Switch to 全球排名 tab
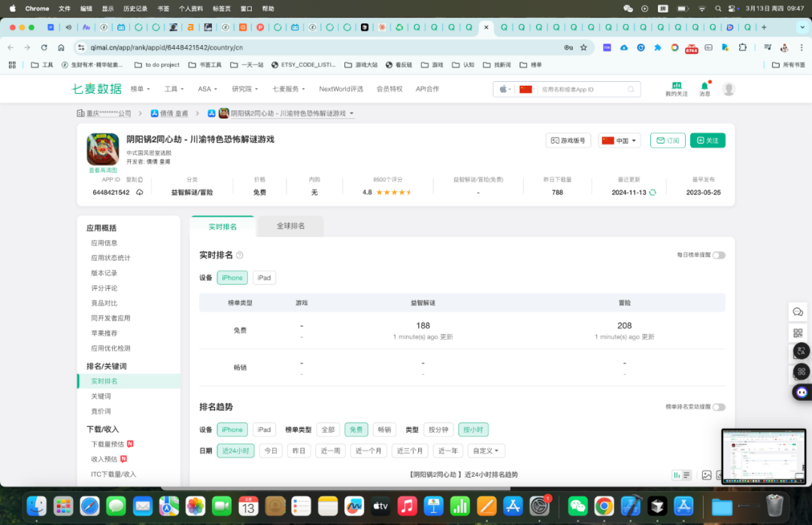Viewport: 812px width, 525px height. (290, 226)
